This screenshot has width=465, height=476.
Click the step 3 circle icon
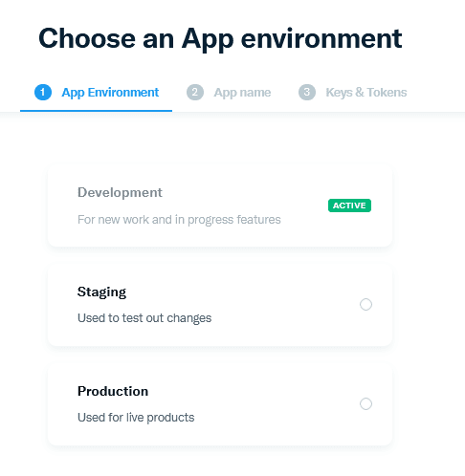[x=307, y=93]
